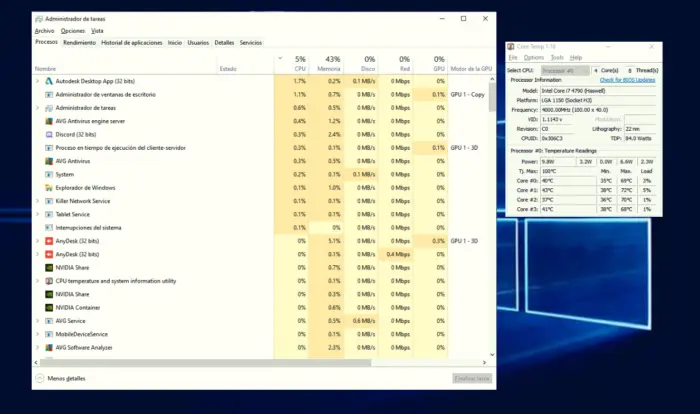Expand the AVG Service row

[x=38, y=321]
